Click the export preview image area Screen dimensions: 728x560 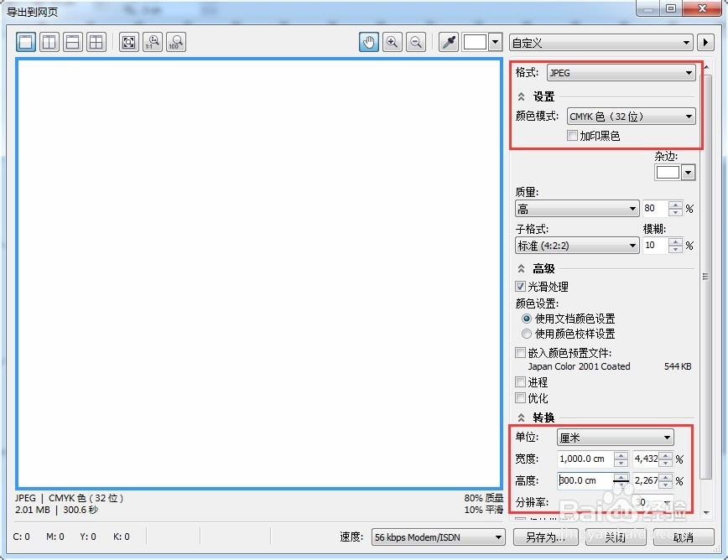[259, 273]
